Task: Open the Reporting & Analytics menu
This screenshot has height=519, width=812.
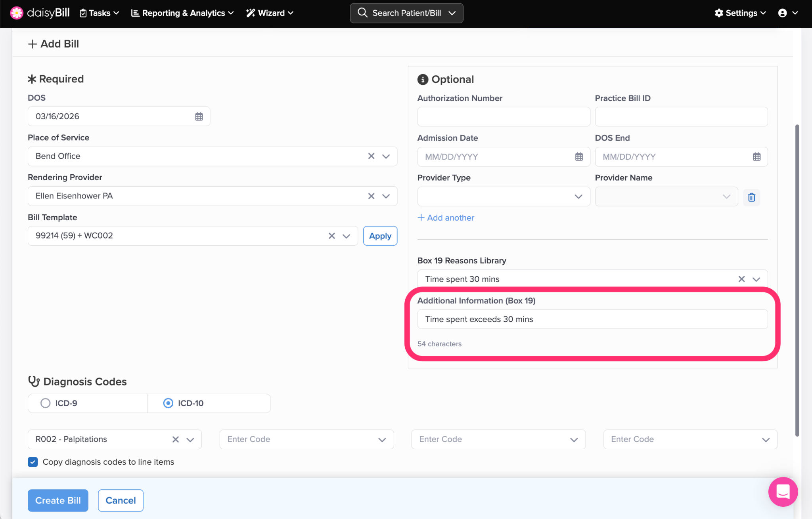Action: pyautogui.click(x=182, y=13)
